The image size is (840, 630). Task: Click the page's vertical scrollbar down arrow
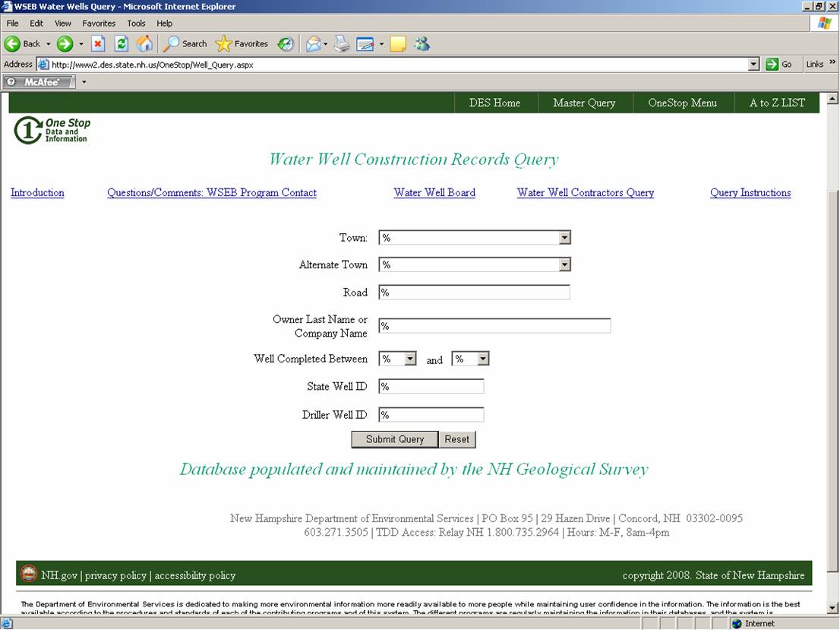tap(832, 607)
